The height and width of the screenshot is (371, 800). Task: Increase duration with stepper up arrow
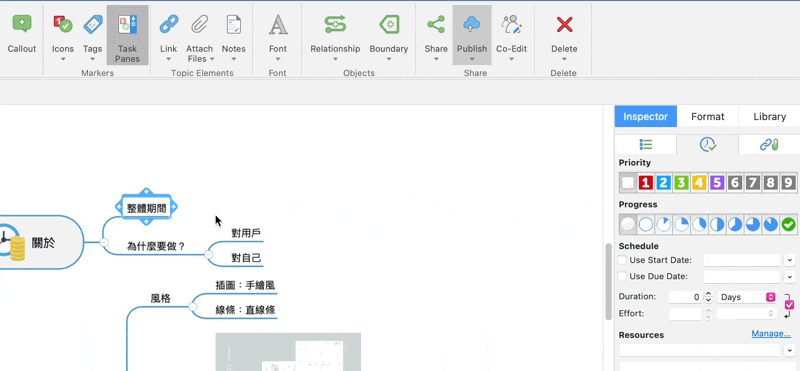[x=708, y=294]
